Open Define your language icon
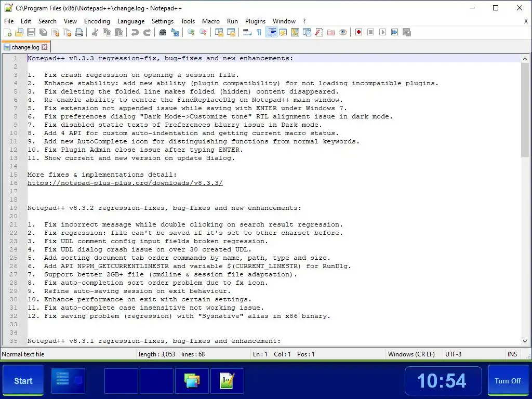 tap(283, 32)
